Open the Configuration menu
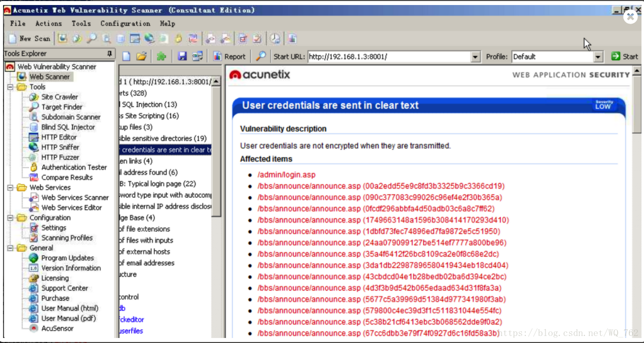 125,23
